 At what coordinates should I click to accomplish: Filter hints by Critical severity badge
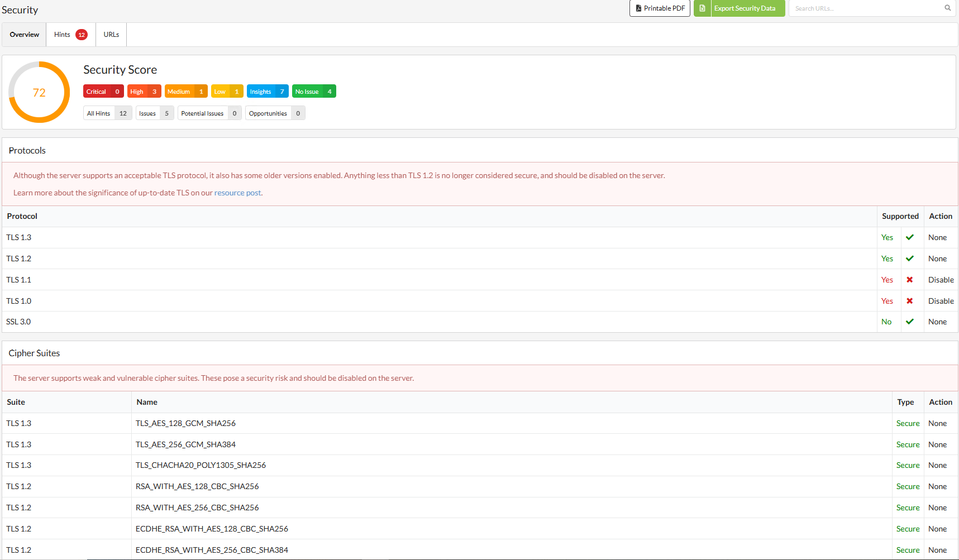point(103,92)
